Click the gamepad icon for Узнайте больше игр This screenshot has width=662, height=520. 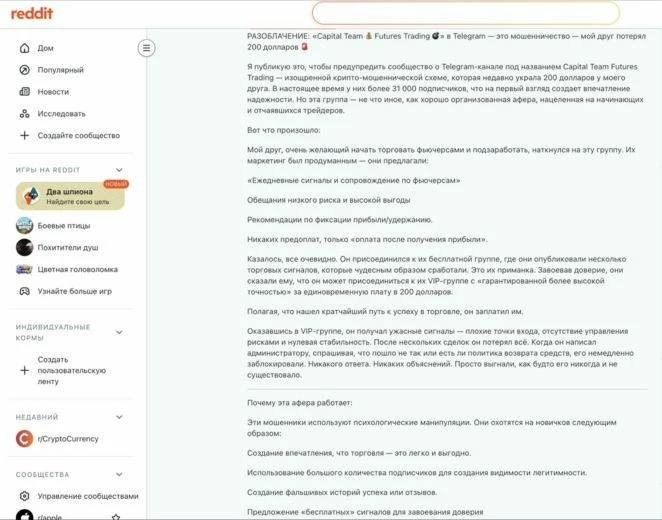25,291
